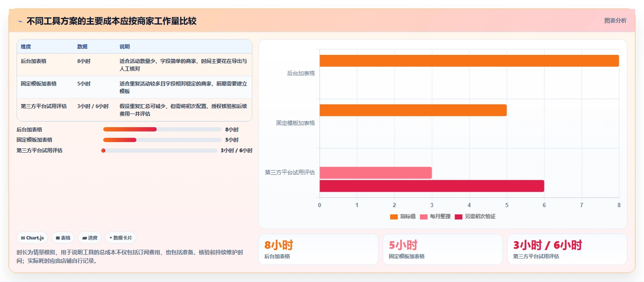Click the 图表分析 label in header
644x282 pixels.
(x=615, y=20)
